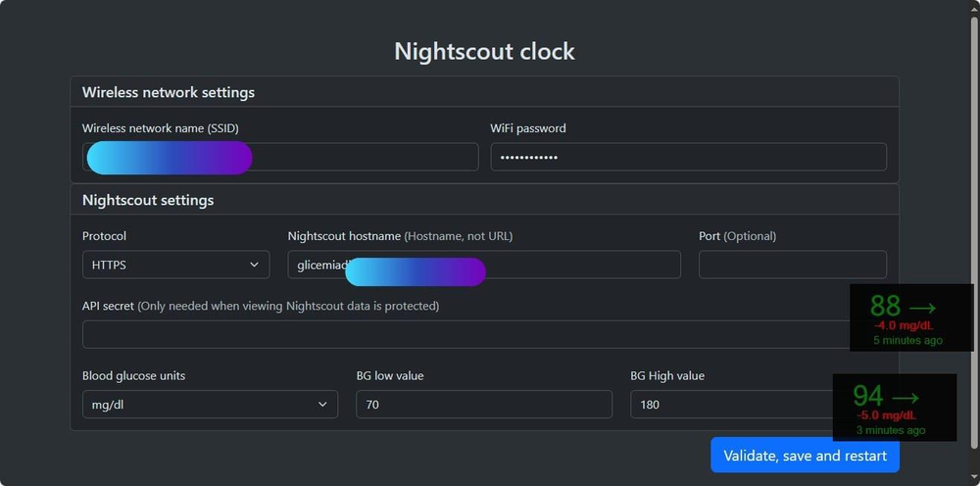Image resolution: width=980 pixels, height=486 pixels.
Task: Click into the WiFi password field
Action: [688, 157]
